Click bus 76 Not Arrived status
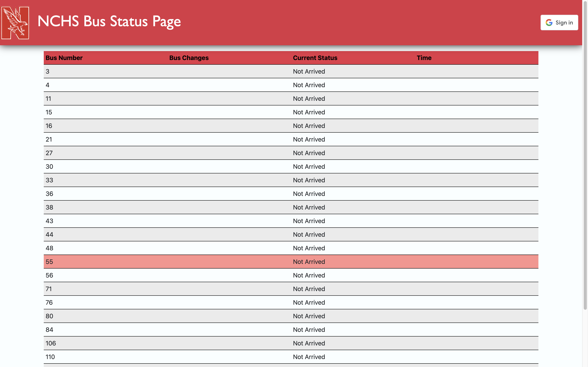Image resolution: width=588 pixels, height=367 pixels. pyautogui.click(x=309, y=303)
